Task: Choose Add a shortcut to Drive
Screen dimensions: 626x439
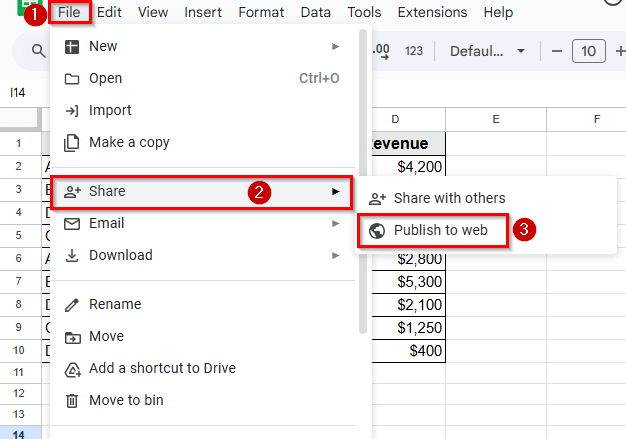Action: tap(162, 368)
